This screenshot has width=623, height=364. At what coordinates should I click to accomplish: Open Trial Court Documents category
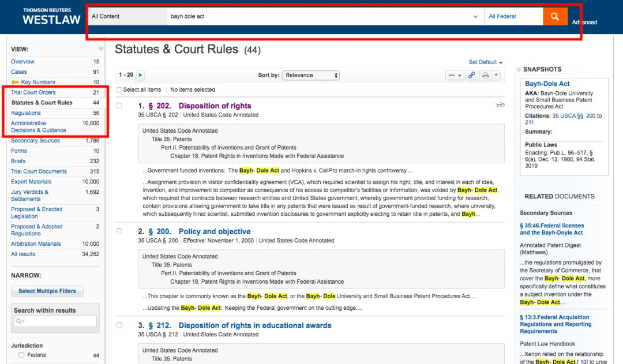39,172
